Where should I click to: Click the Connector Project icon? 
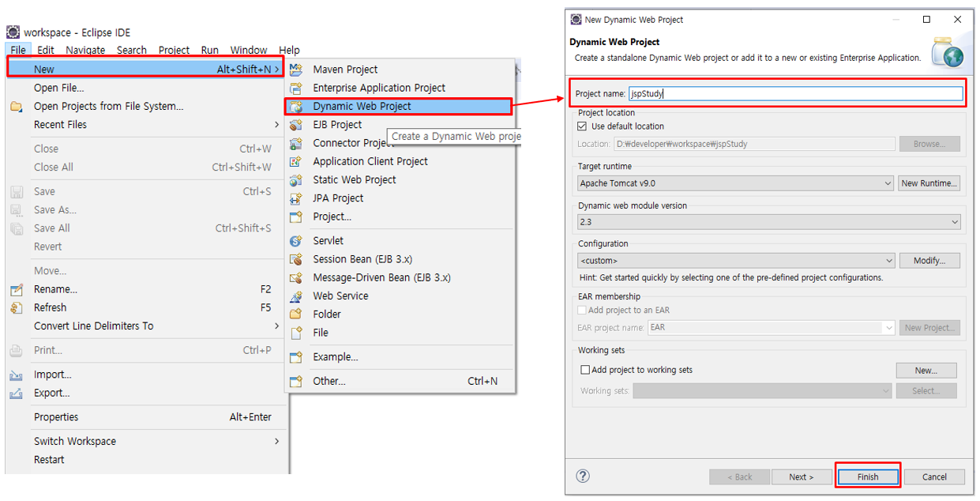[x=296, y=143]
